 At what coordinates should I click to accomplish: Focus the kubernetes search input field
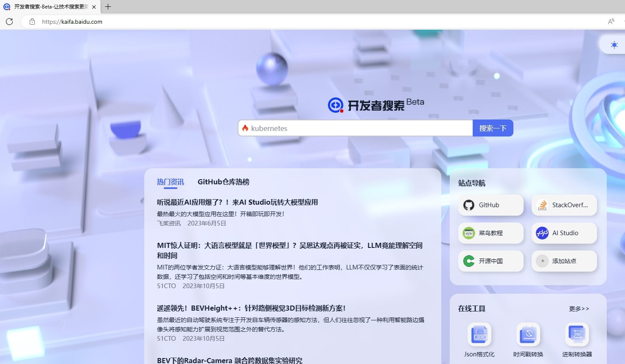tap(356, 128)
